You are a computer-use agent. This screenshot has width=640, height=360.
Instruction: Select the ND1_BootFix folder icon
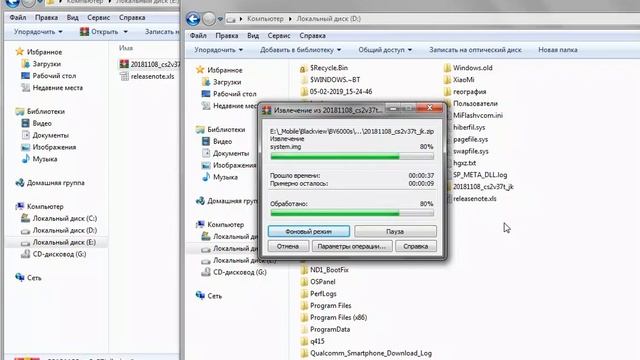tap(304, 270)
